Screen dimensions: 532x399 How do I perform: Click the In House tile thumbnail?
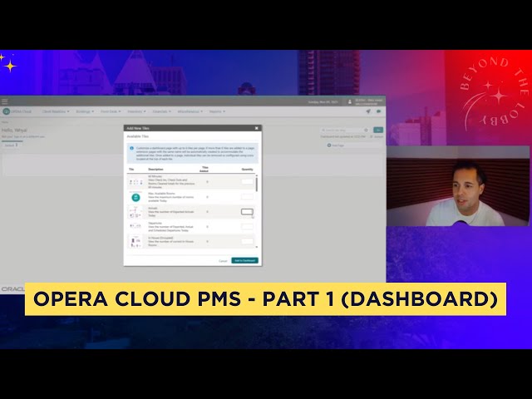135,241
